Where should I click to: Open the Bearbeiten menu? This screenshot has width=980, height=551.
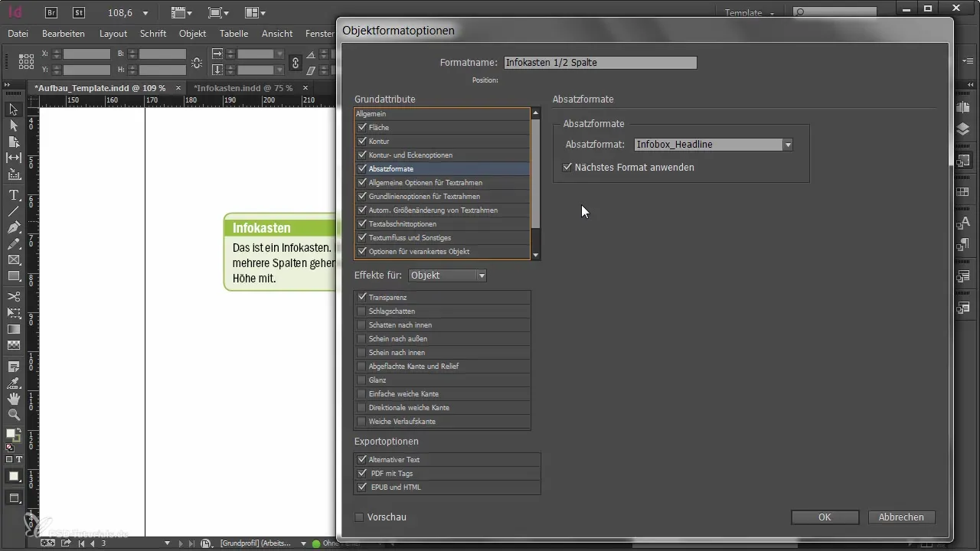pos(64,34)
